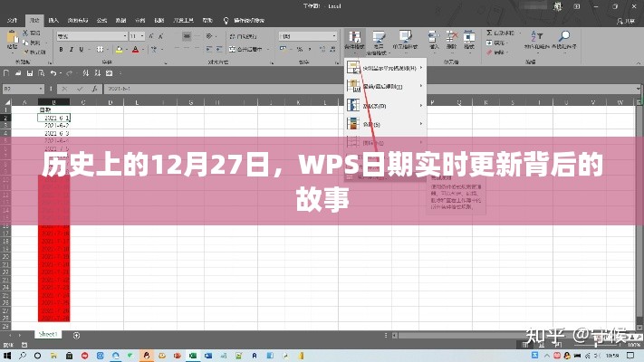Image resolution: width=644 pixels, height=362 pixels.
Task: Click the Decrease Indent icon
Action: pyautogui.click(x=208, y=49)
